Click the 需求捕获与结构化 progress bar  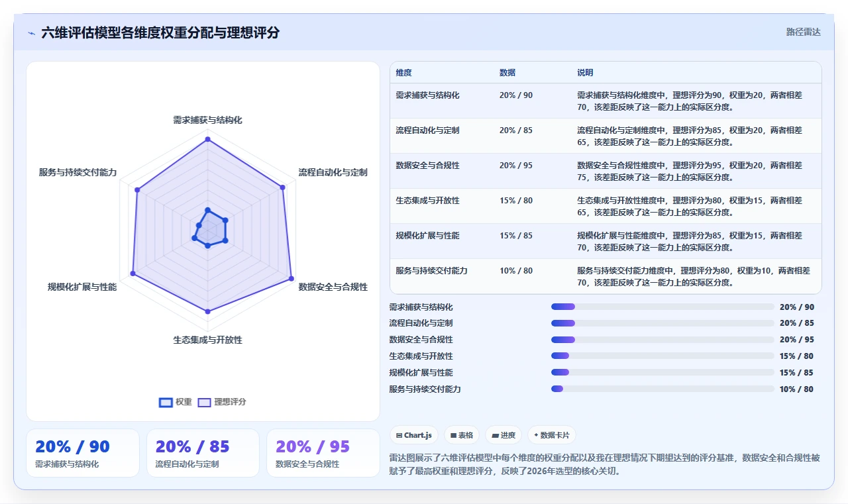662,307
